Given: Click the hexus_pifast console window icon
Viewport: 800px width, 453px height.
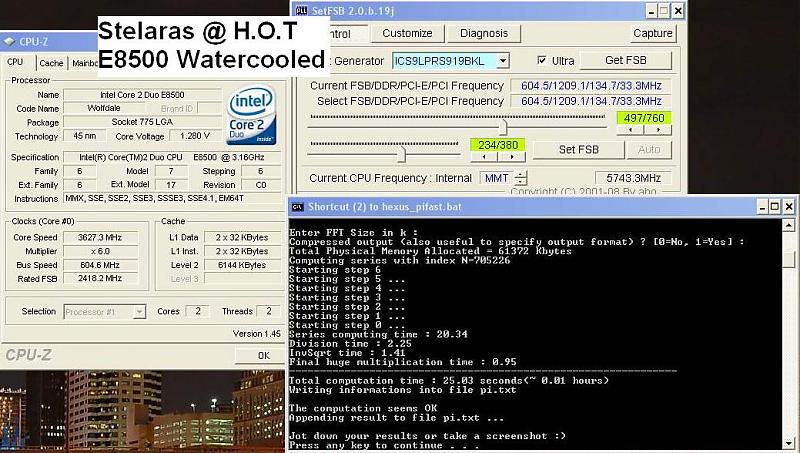Looking at the screenshot, I should click(x=297, y=207).
